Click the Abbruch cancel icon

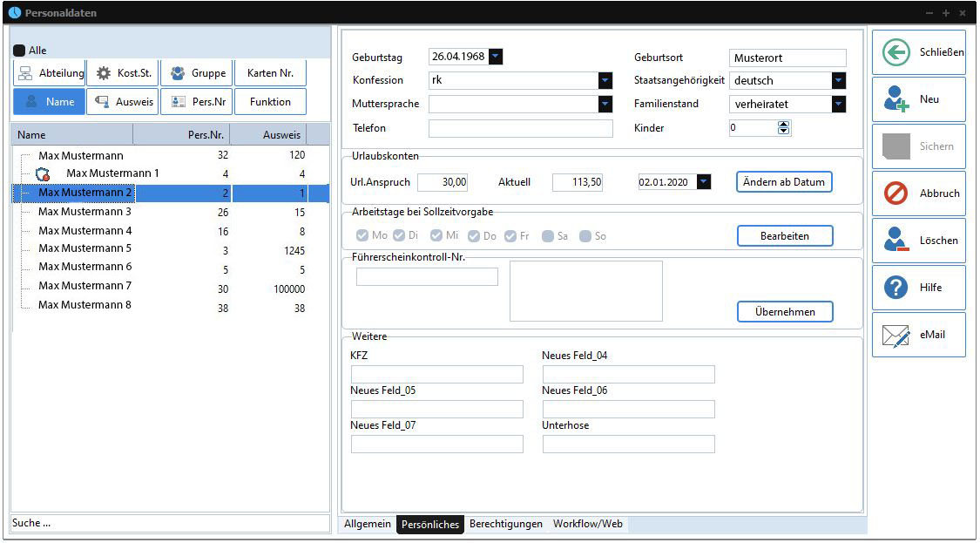point(896,193)
